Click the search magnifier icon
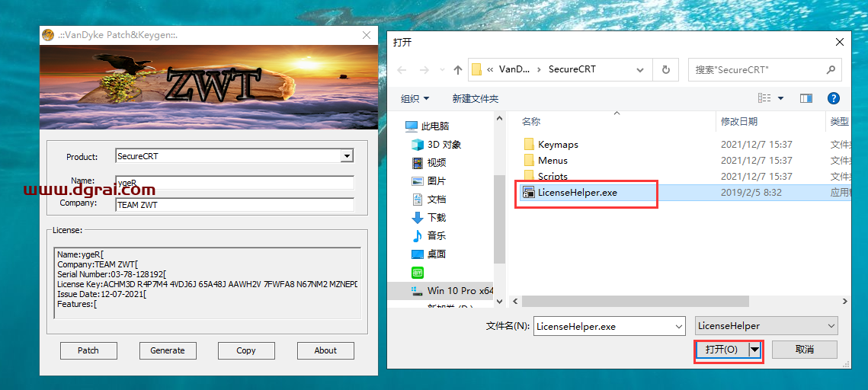The image size is (868, 390). click(x=831, y=70)
